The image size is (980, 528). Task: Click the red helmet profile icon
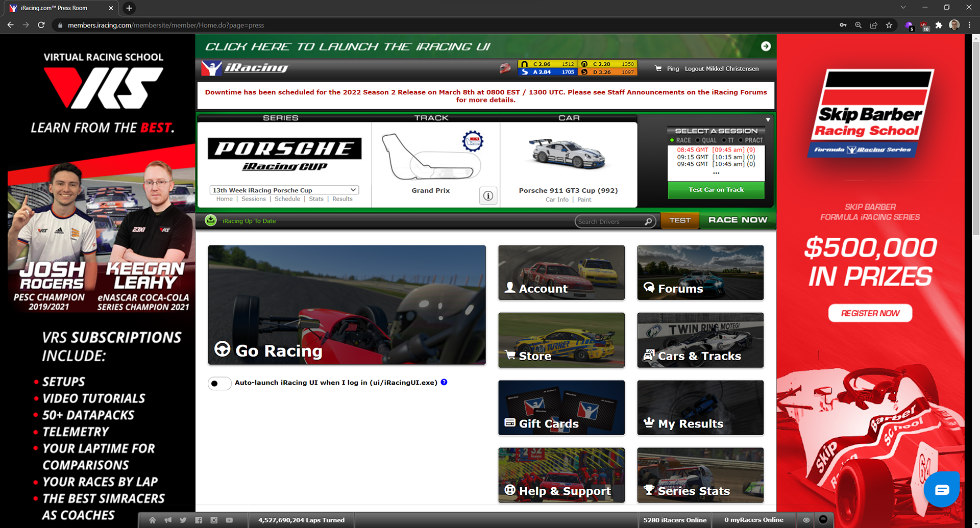coord(505,68)
